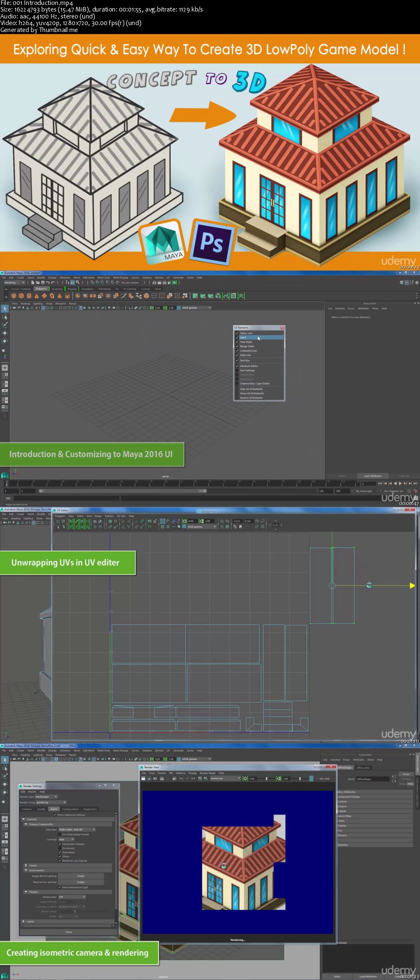420x980 pixels.
Task: Switch to the Sculpting shelf tab
Action: 57,289
